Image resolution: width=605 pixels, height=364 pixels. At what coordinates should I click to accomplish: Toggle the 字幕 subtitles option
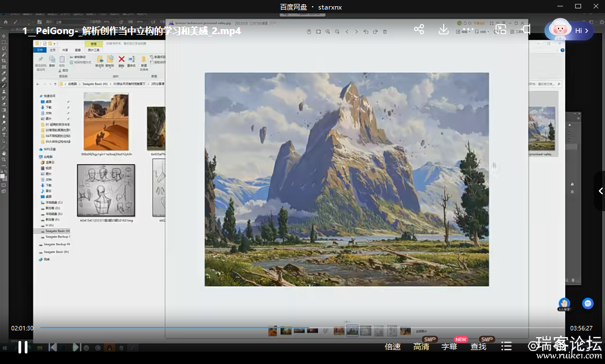coord(449,347)
